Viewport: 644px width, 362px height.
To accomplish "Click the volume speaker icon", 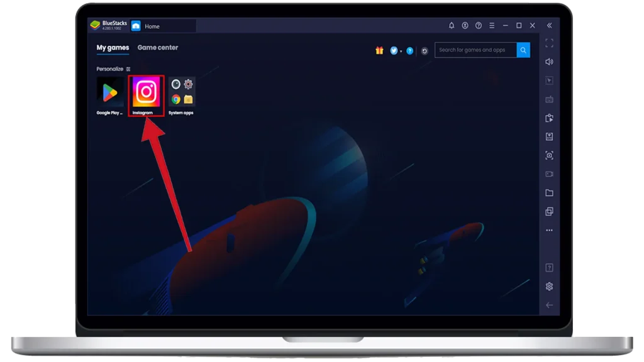I will click(x=549, y=62).
